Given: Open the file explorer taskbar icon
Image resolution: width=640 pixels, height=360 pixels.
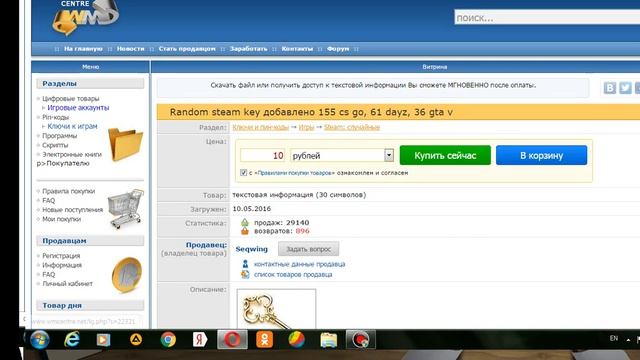Looking at the screenshot, I should click(x=329, y=340).
